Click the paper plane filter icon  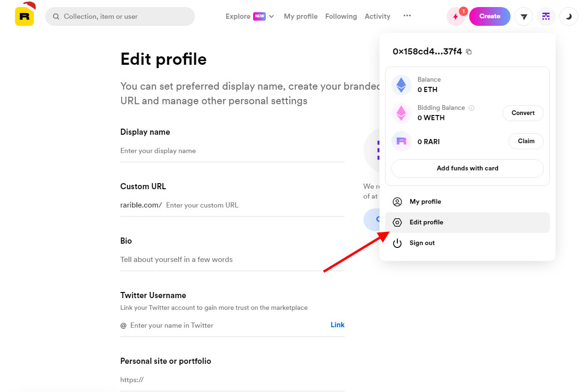[x=524, y=16]
